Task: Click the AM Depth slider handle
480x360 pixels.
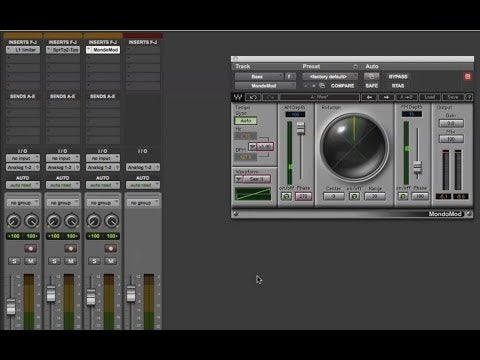Action: coord(301,128)
